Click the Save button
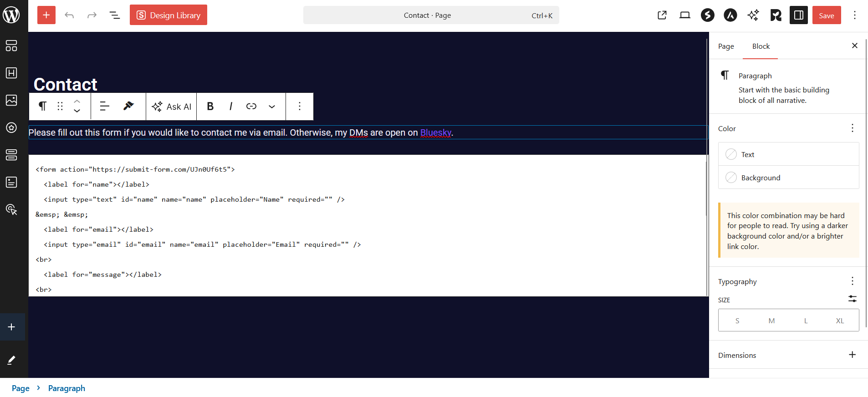The height and width of the screenshot is (397, 868). 826,15
